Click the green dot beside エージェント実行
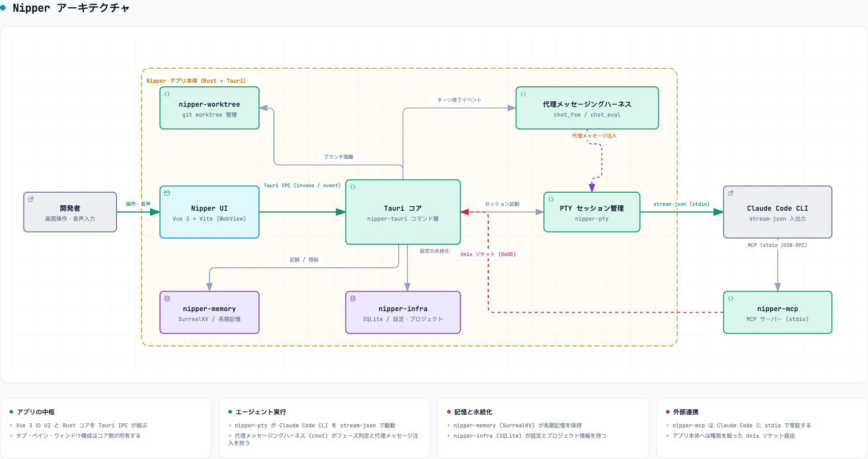 point(230,412)
